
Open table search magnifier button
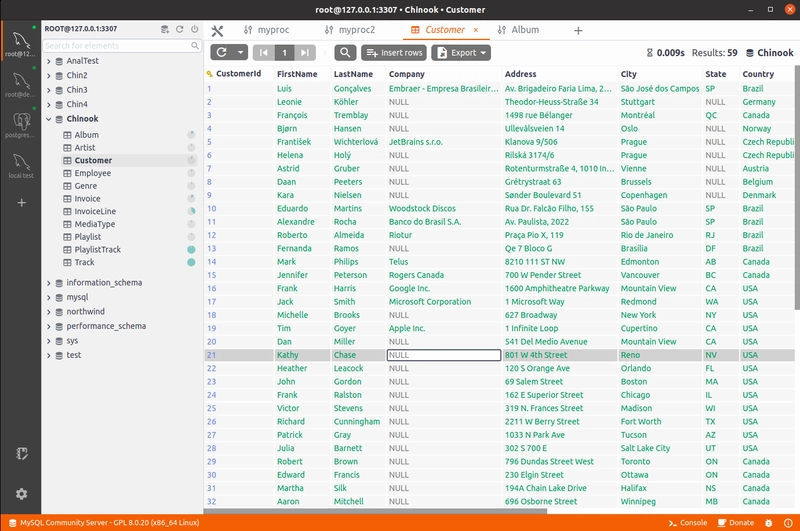[345, 53]
